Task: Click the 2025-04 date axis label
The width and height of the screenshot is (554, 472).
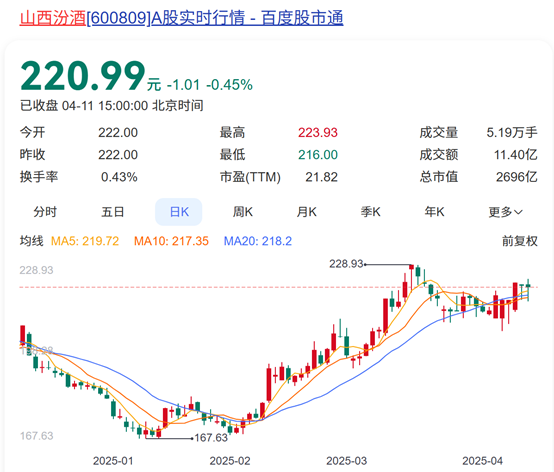Action: pyautogui.click(x=483, y=461)
